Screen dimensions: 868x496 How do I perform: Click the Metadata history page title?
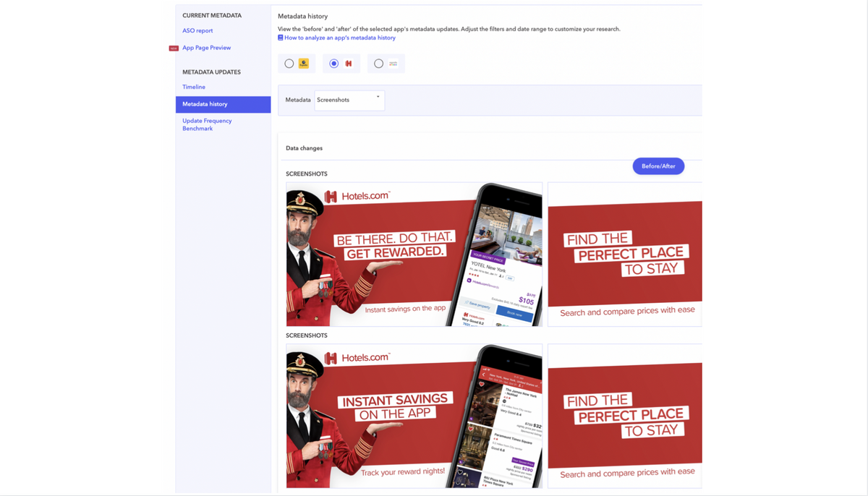point(303,16)
